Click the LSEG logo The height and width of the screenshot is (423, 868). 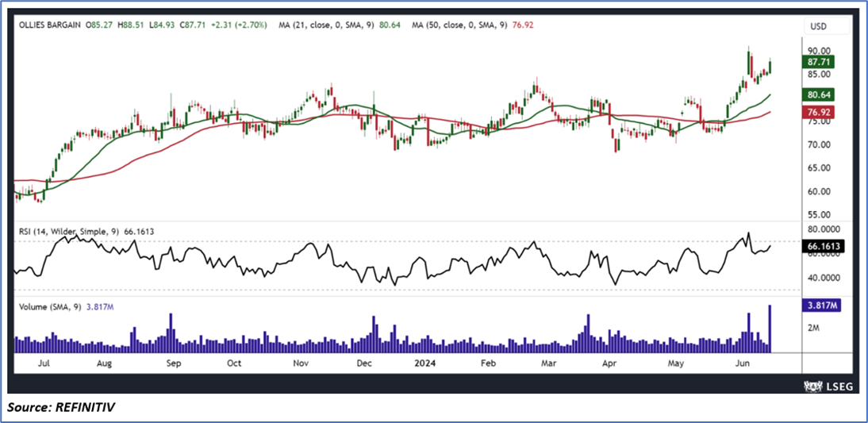pyautogui.click(x=828, y=385)
